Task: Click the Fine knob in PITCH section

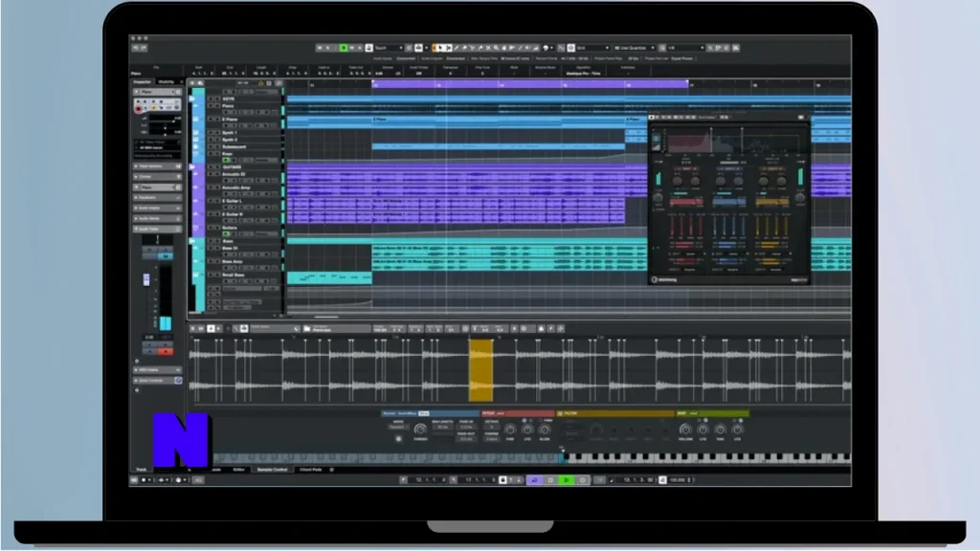Action: pos(510,429)
